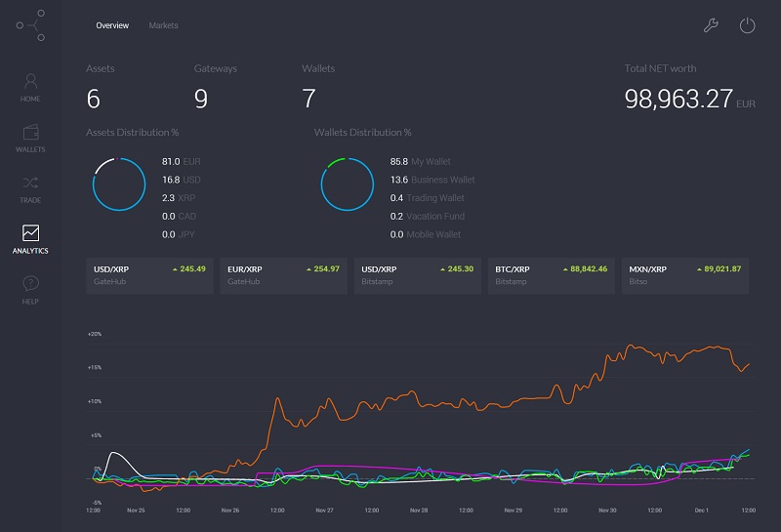Open the BTC/XRP Bitstamp ticker card

pos(552,275)
